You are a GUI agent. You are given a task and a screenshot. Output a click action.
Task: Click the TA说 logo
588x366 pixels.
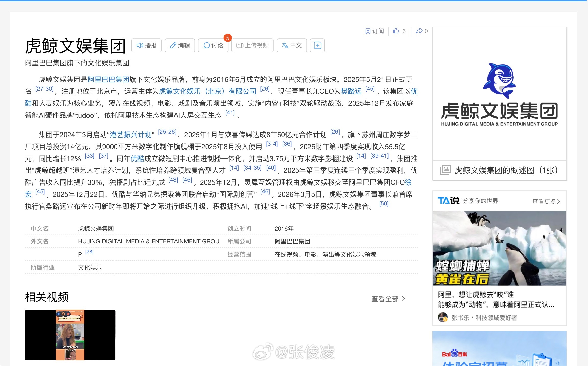448,201
